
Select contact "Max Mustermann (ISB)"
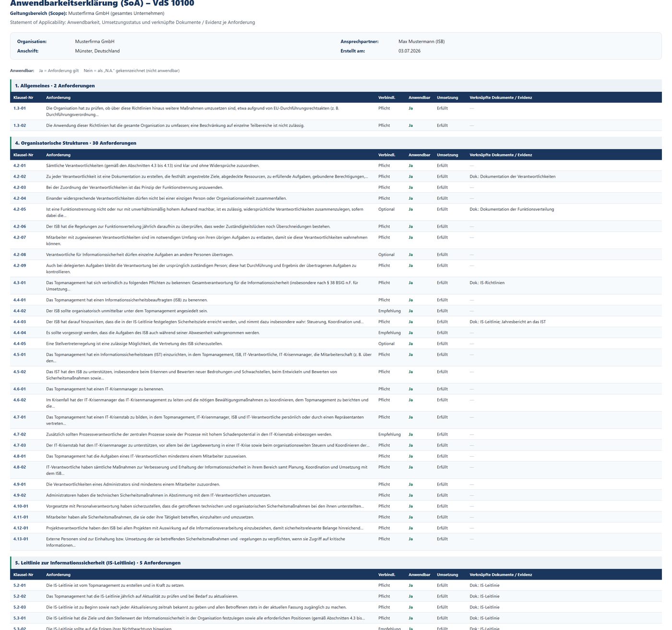pyautogui.click(x=421, y=42)
